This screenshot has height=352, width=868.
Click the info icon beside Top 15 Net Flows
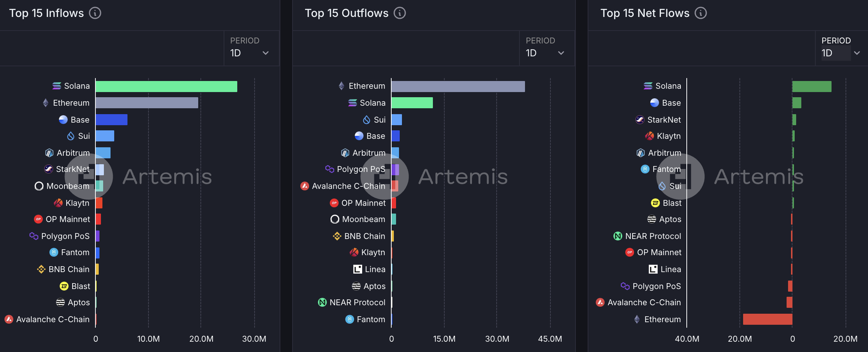(700, 13)
